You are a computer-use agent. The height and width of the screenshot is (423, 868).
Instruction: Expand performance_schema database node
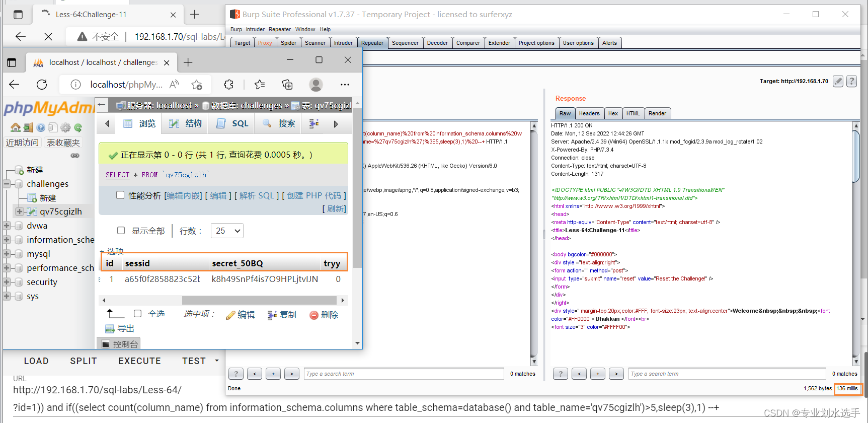coord(7,268)
